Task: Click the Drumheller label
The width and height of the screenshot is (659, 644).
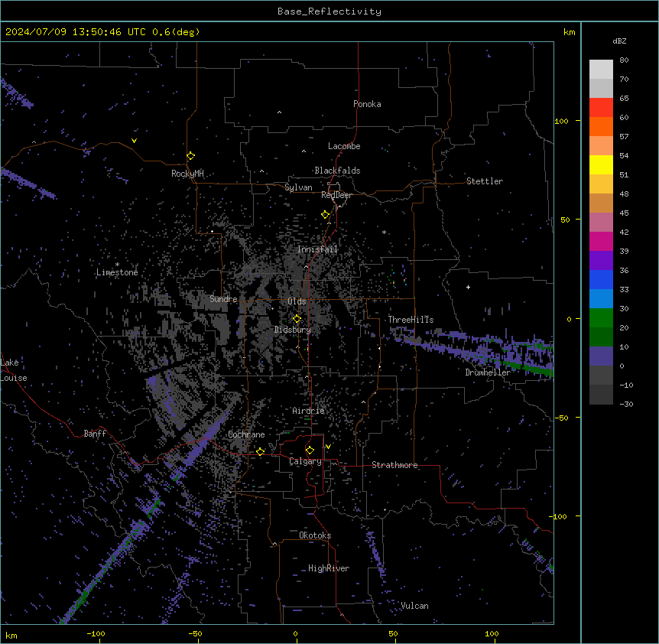Action: click(x=488, y=372)
